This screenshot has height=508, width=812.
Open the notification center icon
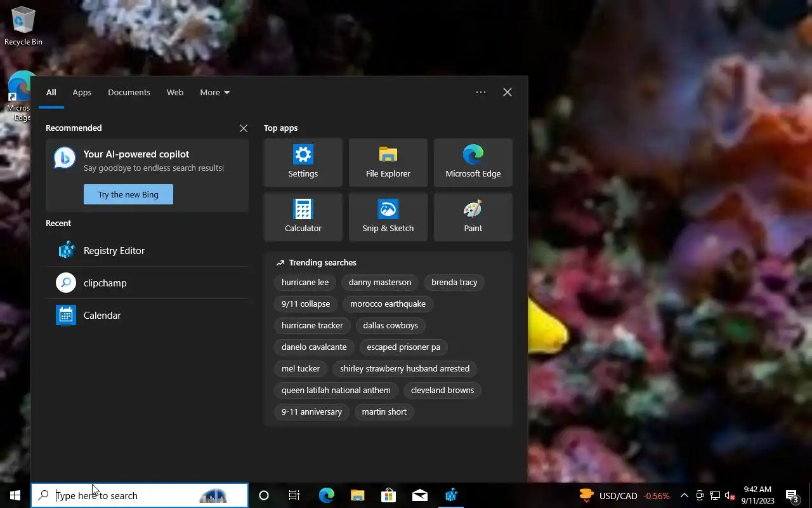tap(792, 495)
